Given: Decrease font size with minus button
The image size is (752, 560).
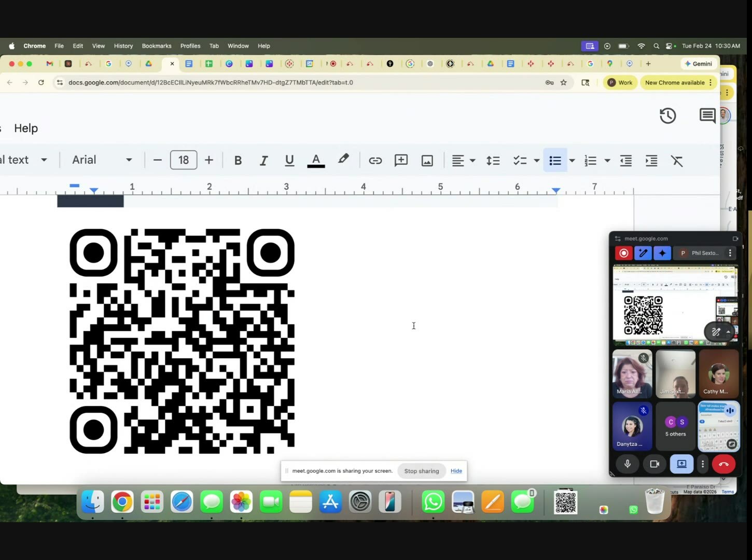Looking at the screenshot, I should (158, 160).
